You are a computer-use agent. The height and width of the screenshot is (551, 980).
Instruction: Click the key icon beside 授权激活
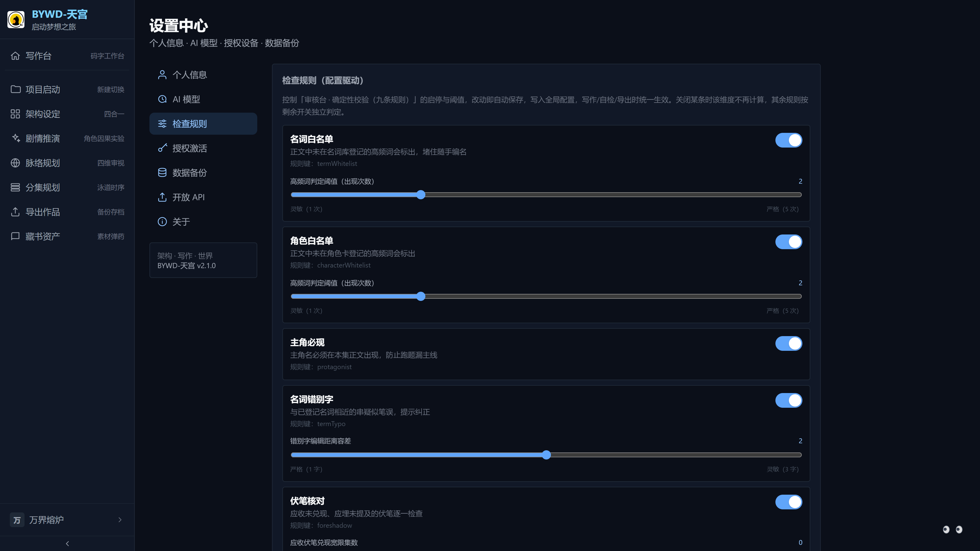coord(162,148)
